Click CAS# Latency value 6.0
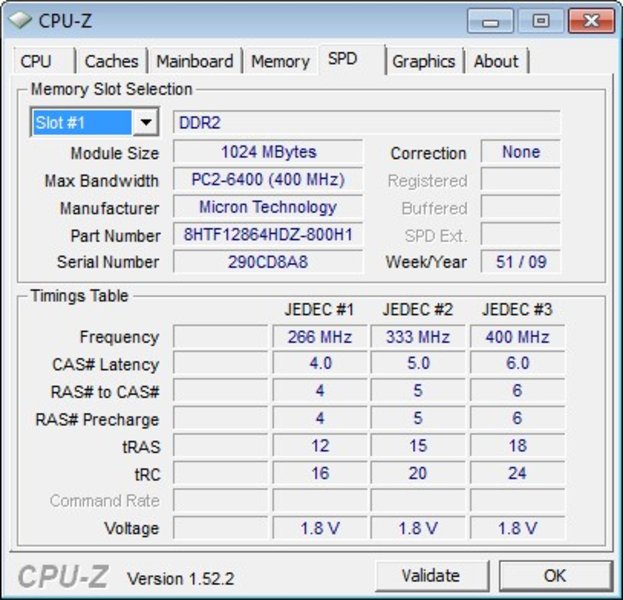 tap(517, 363)
